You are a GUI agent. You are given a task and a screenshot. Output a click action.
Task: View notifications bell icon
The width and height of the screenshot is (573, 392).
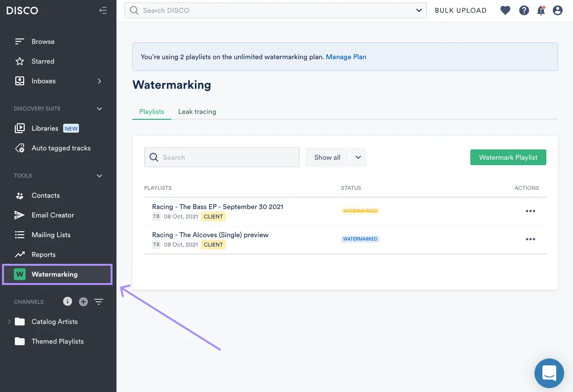[x=541, y=10]
